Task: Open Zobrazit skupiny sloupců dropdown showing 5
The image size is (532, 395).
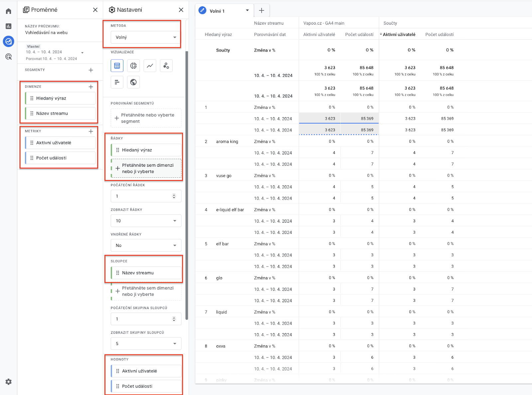Action: (146, 344)
